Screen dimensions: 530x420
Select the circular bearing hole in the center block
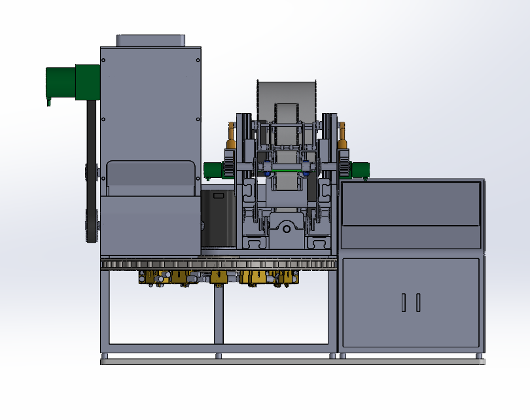coord(287,229)
